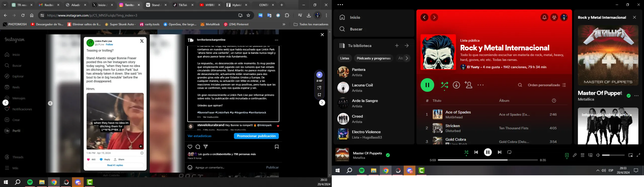Download the Rock y Metal Internacional playlist
The height and width of the screenshot is (187, 644).
point(456,85)
